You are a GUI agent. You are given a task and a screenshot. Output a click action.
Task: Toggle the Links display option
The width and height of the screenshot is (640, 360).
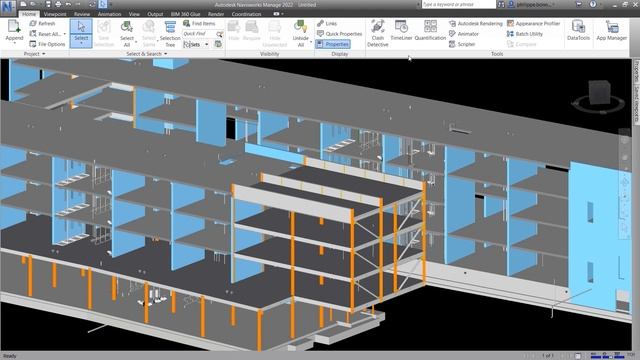pyautogui.click(x=327, y=24)
